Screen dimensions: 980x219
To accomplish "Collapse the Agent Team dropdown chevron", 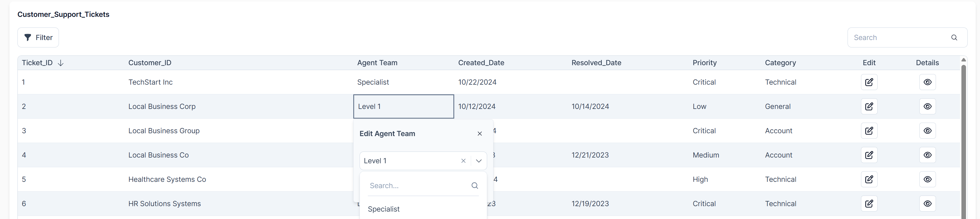I will 479,161.
